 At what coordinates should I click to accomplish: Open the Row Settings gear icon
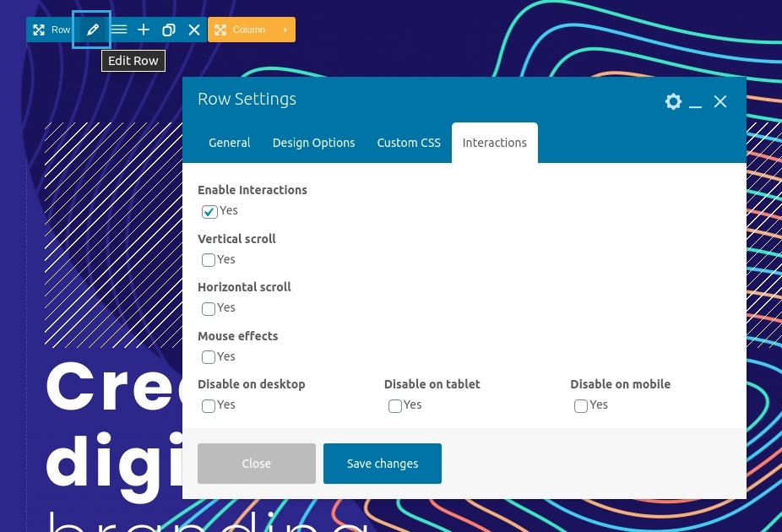click(673, 101)
